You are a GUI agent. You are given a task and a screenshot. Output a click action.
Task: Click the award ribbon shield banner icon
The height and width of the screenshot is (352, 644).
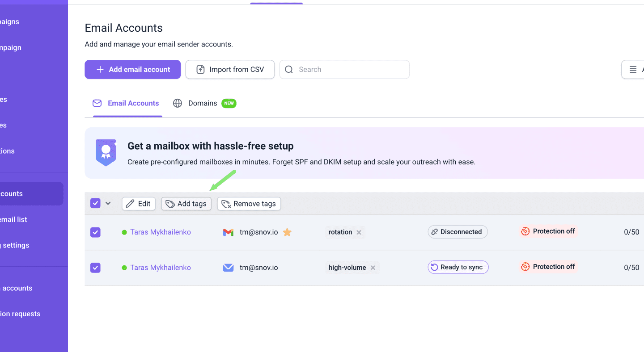click(x=106, y=152)
